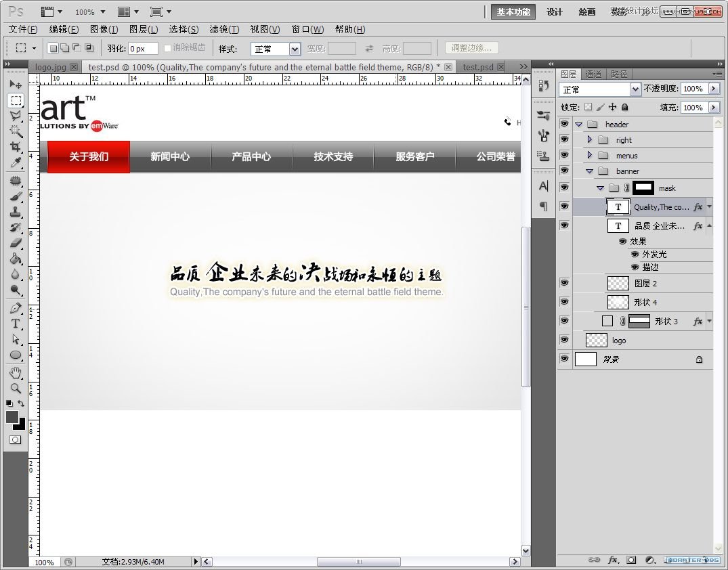Open the 图层(L) menu
Image resolution: width=728 pixels, height=570 pixels.
click(x=144, y=29)
